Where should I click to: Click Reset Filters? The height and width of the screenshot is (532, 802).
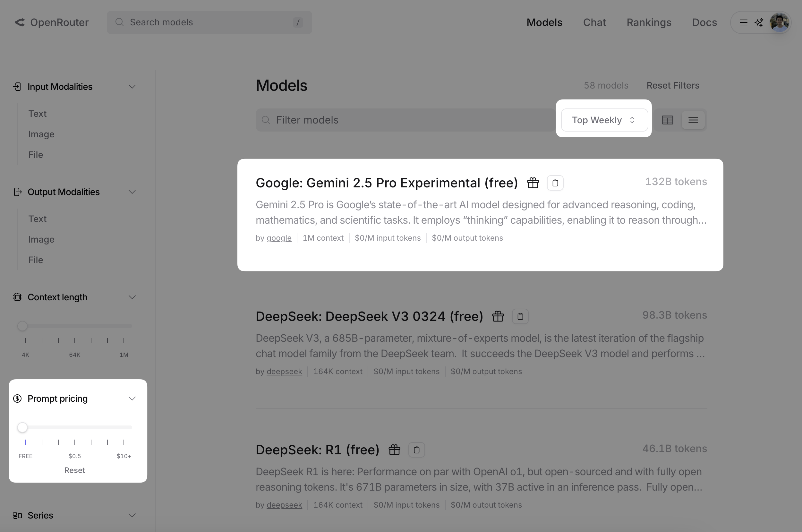[673, 85]
